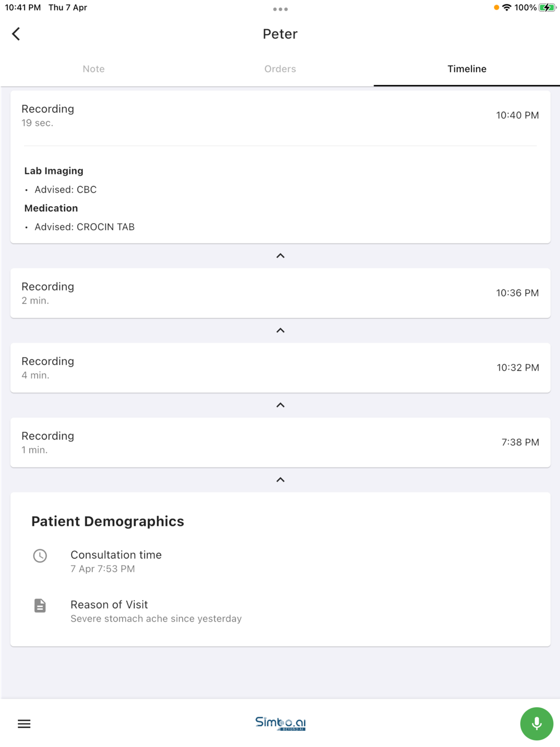
Task: Switch to the Note tab
Action: (x=94, y=69)
